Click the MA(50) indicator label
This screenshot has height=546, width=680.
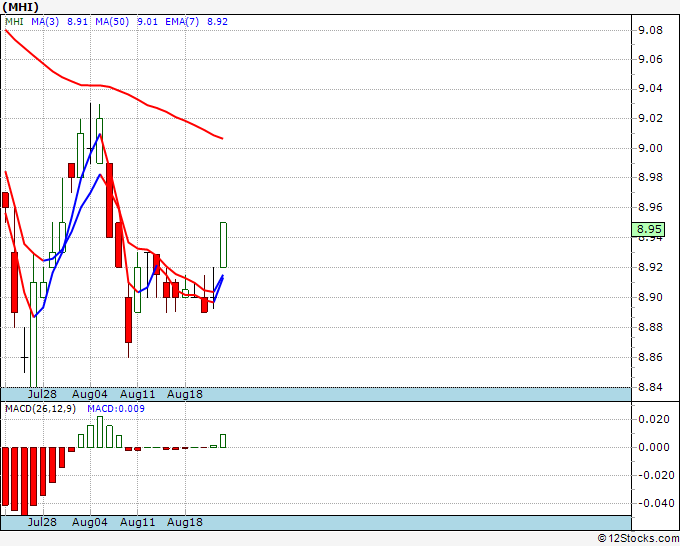click(112, 22)
